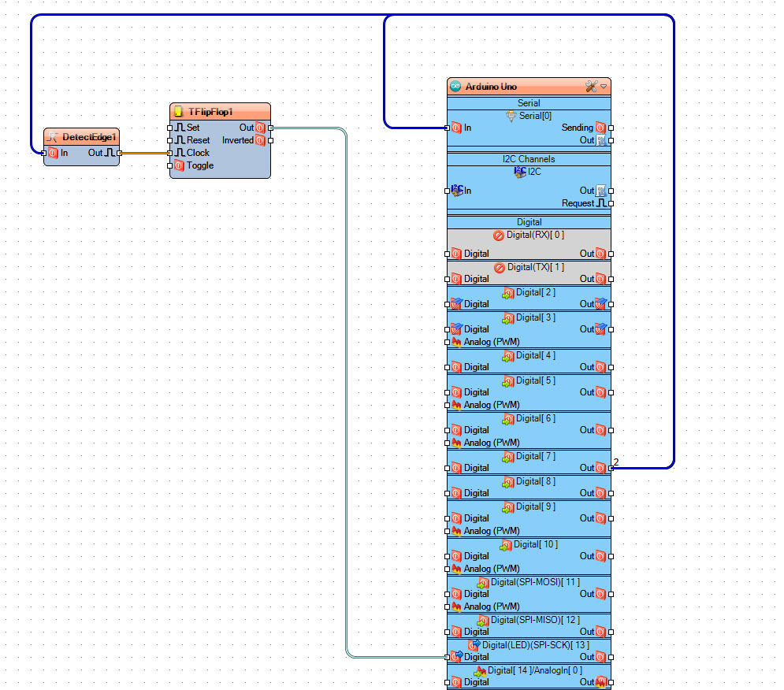Screen dimensions: 784x690
Task: Click the Digital[ 8 ] Digital input pin icon
Action: pos(456,494)
